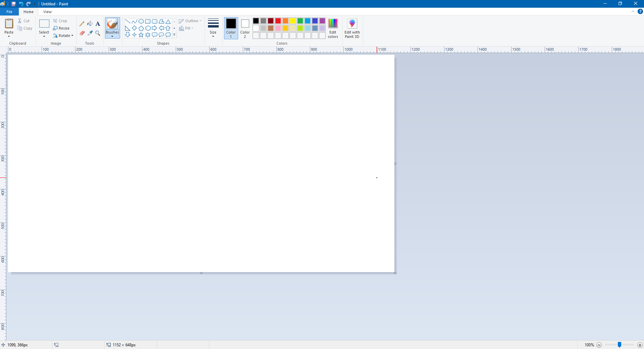This screenshot has height=349, width=644.
Task: Choose the Right arrow shape
Action: coord(154,28)
